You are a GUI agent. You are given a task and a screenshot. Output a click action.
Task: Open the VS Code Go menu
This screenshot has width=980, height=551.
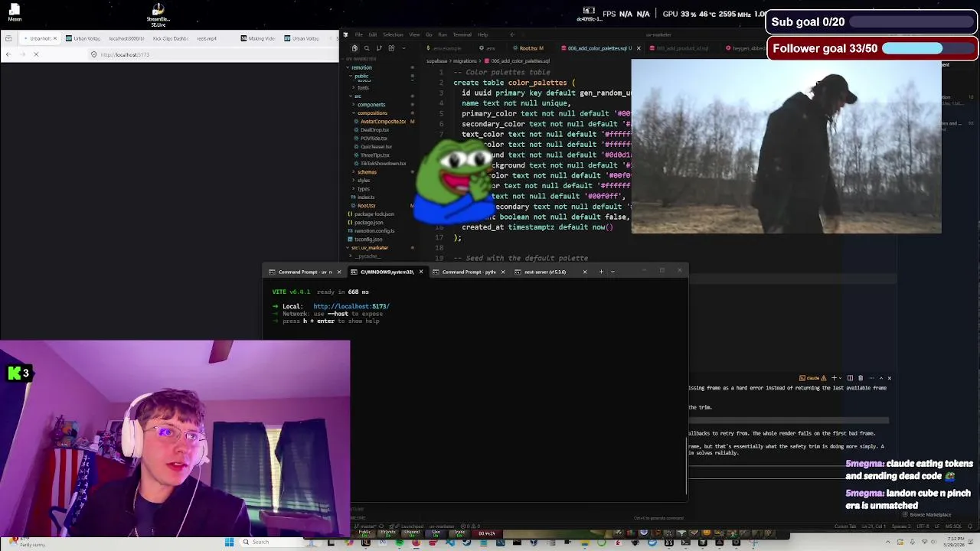[429, 34]
